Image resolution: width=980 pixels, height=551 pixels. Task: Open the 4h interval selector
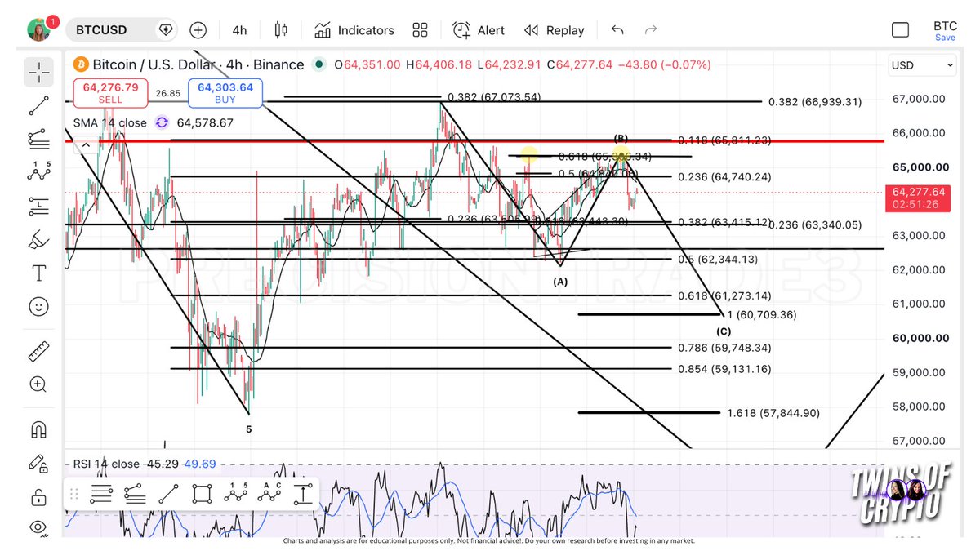(239, 30)
